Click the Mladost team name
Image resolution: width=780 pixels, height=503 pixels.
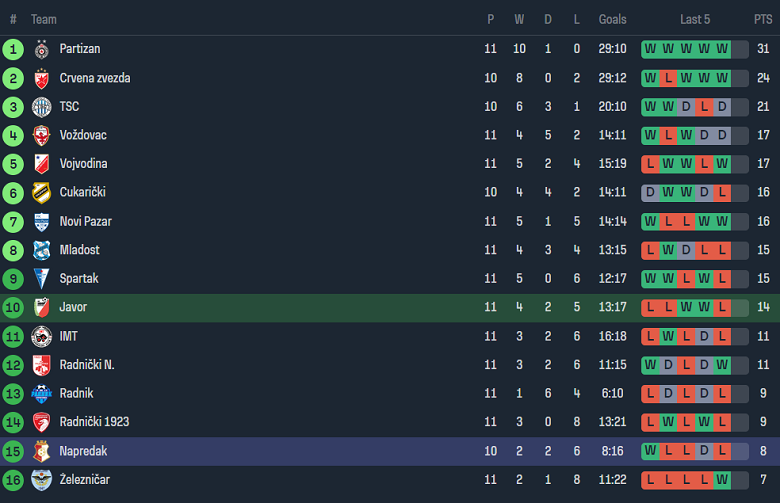click(79, 250)
